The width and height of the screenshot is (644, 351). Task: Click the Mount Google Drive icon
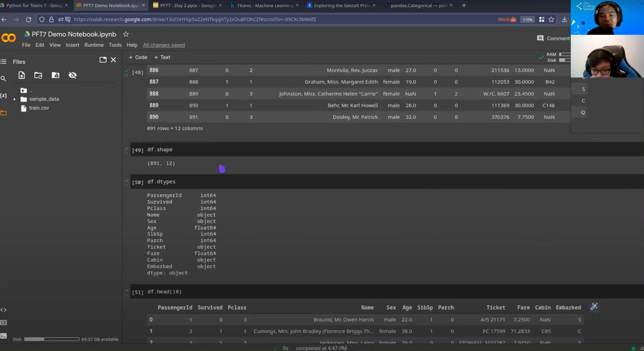55,75
